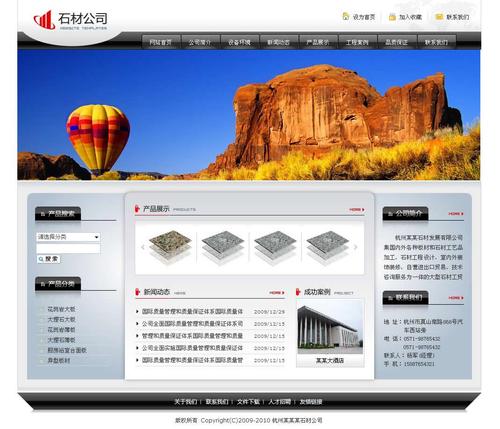Click 人才招聘 in the footer

280,402
